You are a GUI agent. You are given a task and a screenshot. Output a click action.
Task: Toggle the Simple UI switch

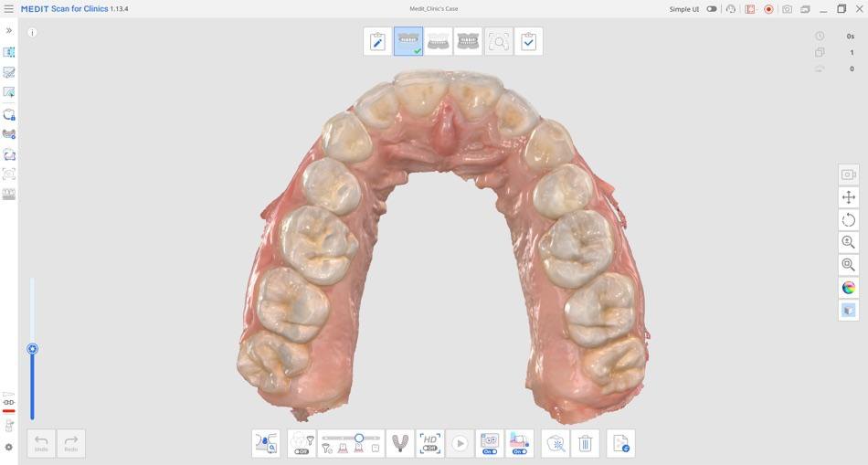coord(712,9)
